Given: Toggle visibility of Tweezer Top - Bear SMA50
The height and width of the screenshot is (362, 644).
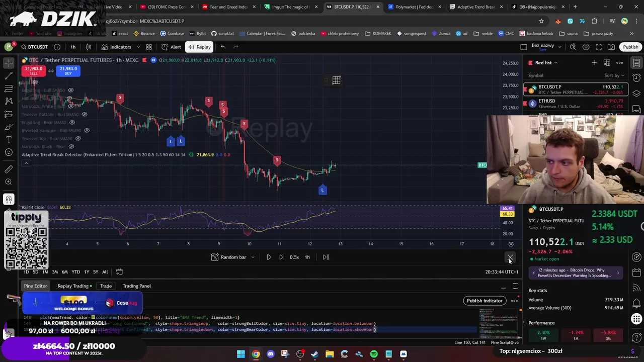Looking at the screenshot, I should point(78,139).
